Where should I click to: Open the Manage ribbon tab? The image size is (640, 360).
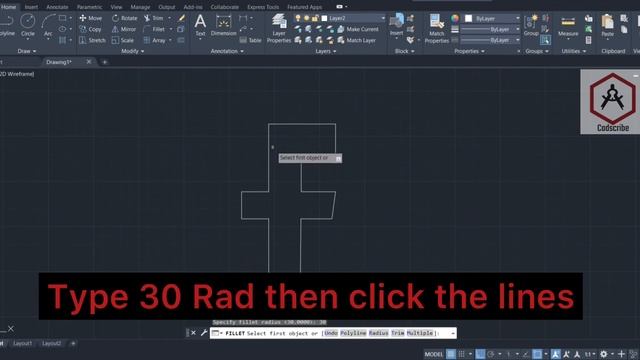pos(140,7)
